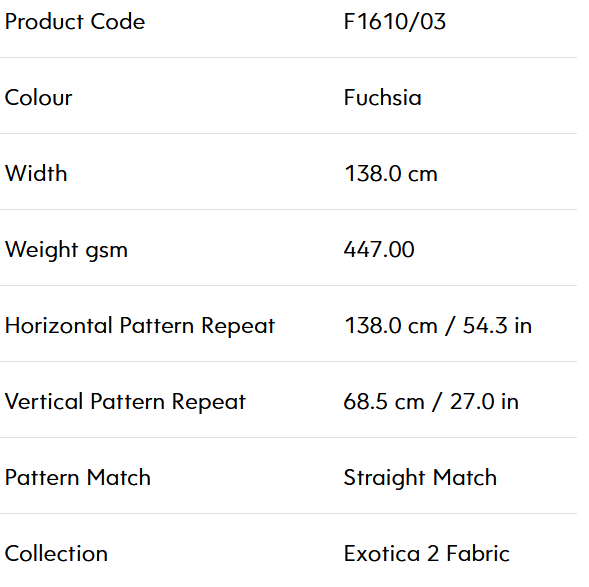Click the Weight gsm label

(66, 250)
